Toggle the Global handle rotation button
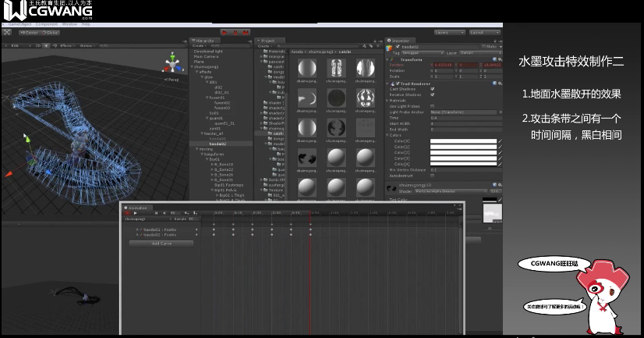 click(50, 33)
